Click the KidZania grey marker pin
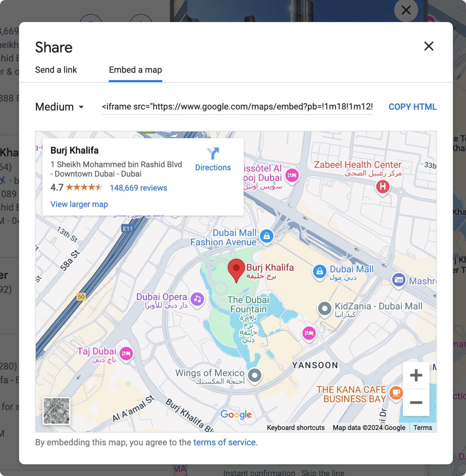 click(325, 309)
